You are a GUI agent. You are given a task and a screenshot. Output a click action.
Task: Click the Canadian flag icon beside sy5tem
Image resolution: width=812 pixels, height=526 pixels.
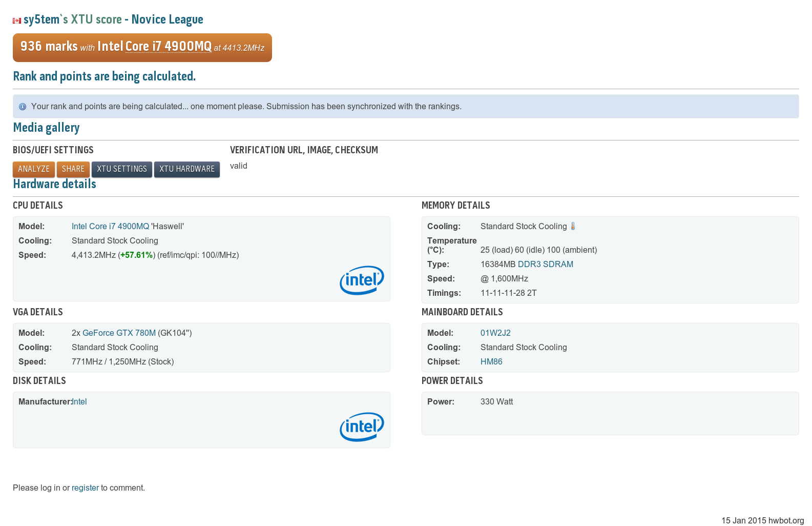pyautogui.click(x=17, y=21)
